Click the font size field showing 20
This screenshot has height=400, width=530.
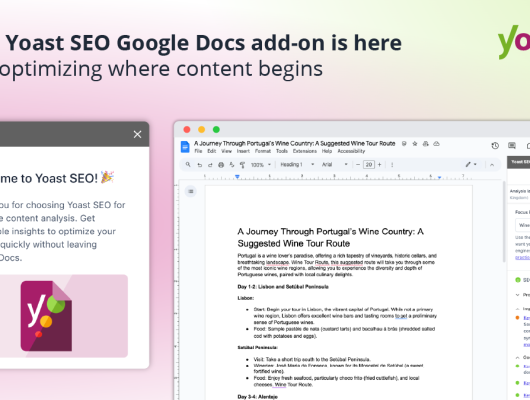[x=369, y=165]
